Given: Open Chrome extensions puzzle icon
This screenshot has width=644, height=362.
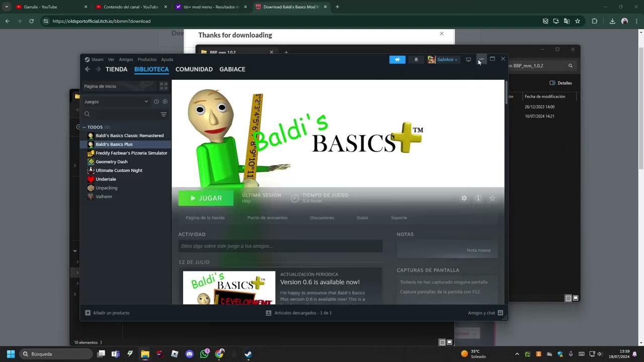Looking at the screenshot, I should click(x=594, y=21).
